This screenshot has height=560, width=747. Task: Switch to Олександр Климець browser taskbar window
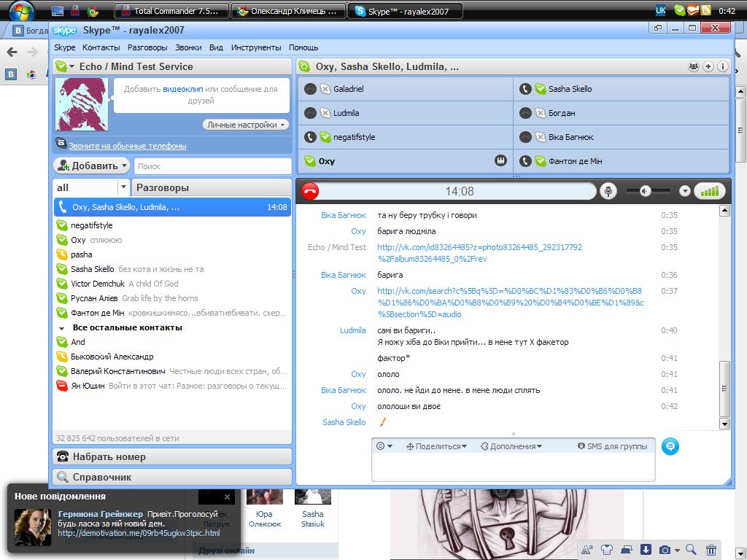(289, 11)
